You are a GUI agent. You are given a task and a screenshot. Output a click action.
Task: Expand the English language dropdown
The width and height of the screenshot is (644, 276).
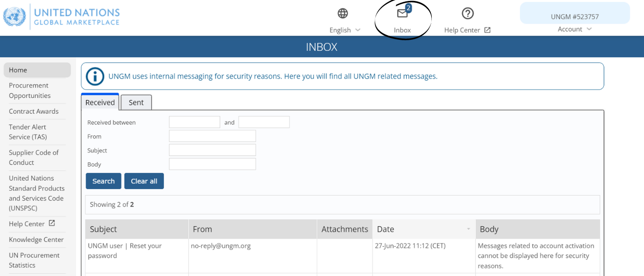(x=345, y=30)
